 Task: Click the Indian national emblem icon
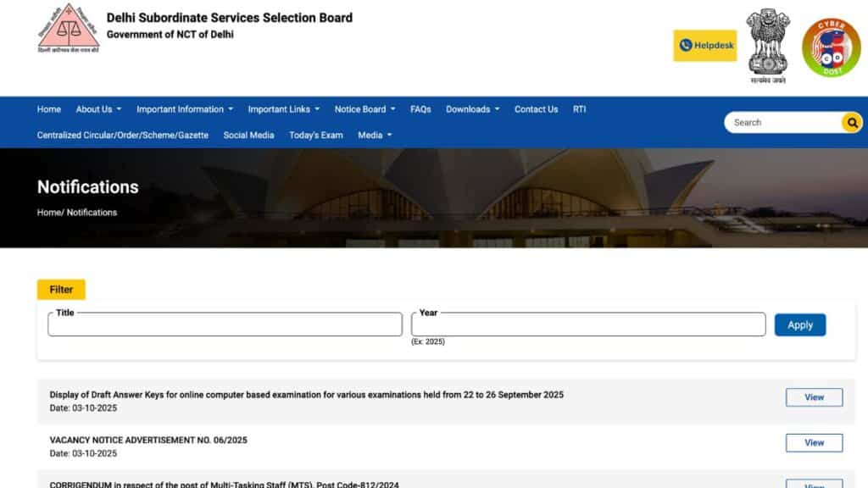[x=768, y=44]
